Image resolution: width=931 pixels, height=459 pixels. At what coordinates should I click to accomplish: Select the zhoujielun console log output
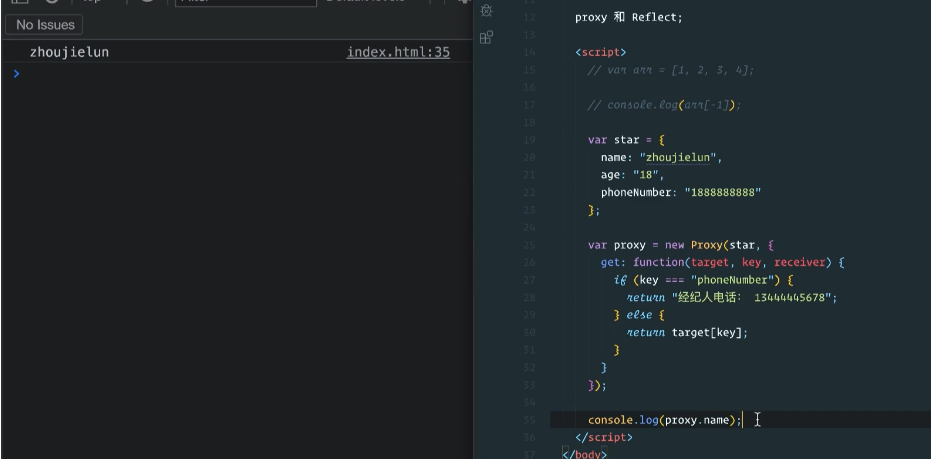tap(69, 52)
